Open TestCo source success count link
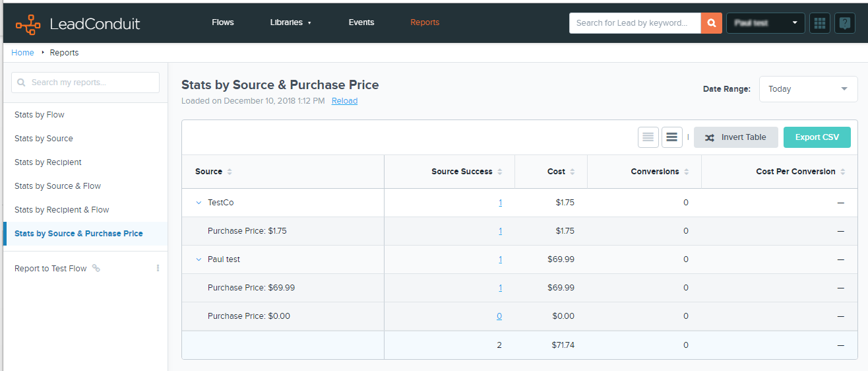This screenshot has height=371, width=868. [x=501, y=203]
